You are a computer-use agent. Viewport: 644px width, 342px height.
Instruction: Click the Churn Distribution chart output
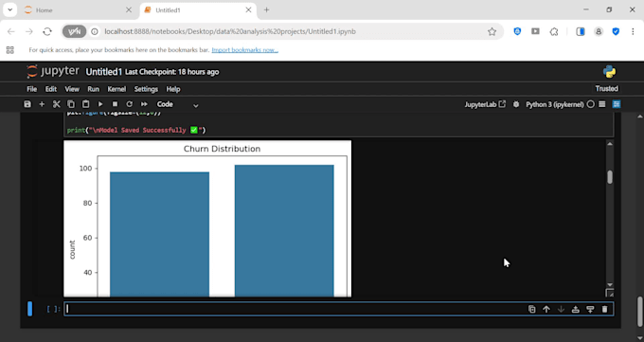pos(207,218)
